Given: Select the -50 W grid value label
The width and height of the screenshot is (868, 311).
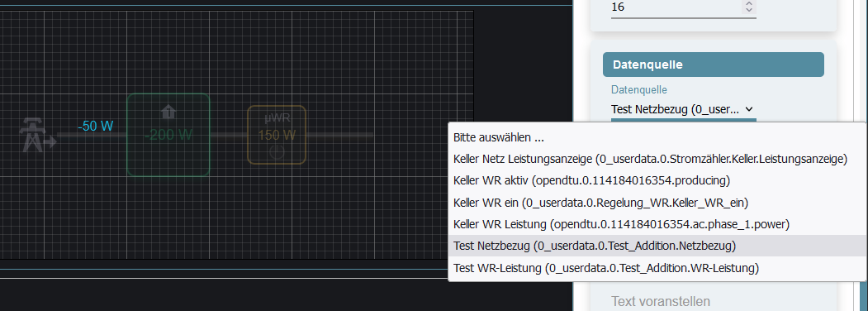Looking at the screenshot, I should (x=95, y=126).
